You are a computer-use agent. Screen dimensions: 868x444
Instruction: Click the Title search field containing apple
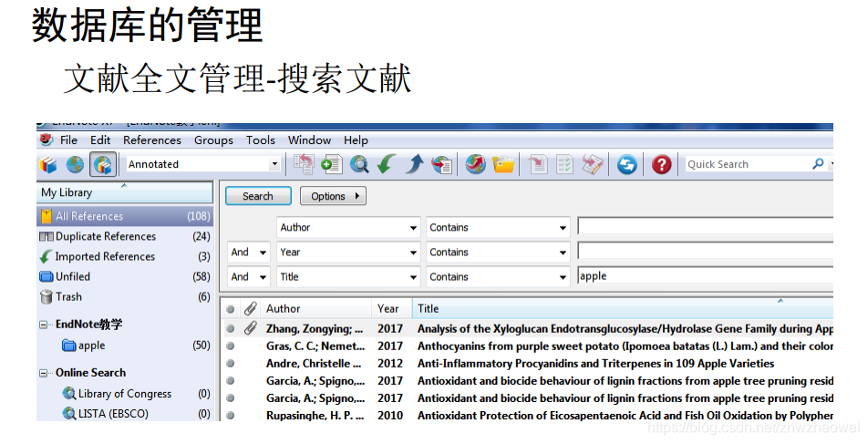click(706, 276)
